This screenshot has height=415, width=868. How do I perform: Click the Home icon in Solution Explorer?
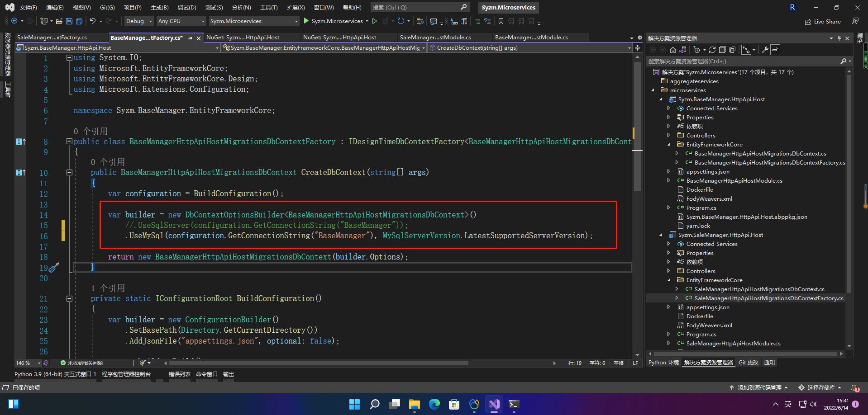click(673, 50)
